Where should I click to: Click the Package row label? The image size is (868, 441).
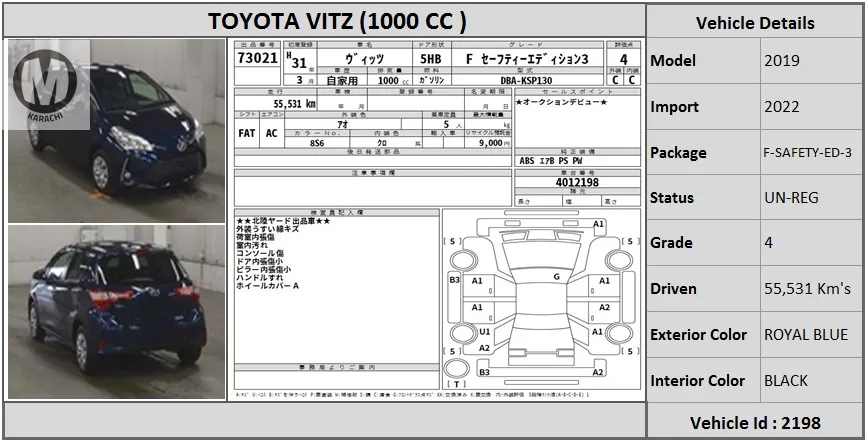click(x=678, y=153)
